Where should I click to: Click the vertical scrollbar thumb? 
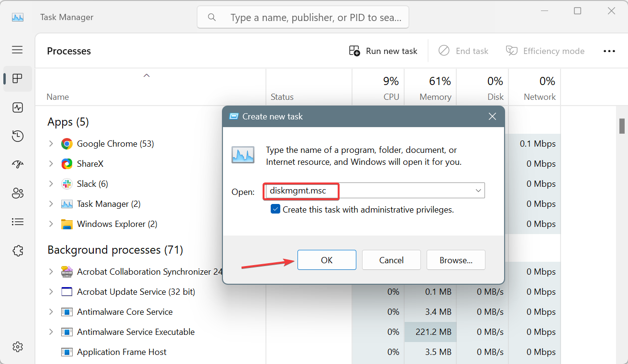click(x=622, y=126)
